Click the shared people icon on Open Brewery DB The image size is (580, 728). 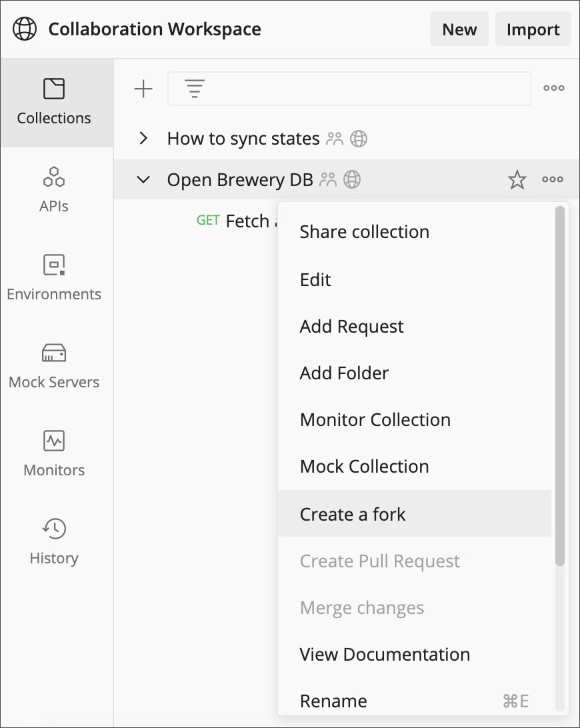coord(328,180)
